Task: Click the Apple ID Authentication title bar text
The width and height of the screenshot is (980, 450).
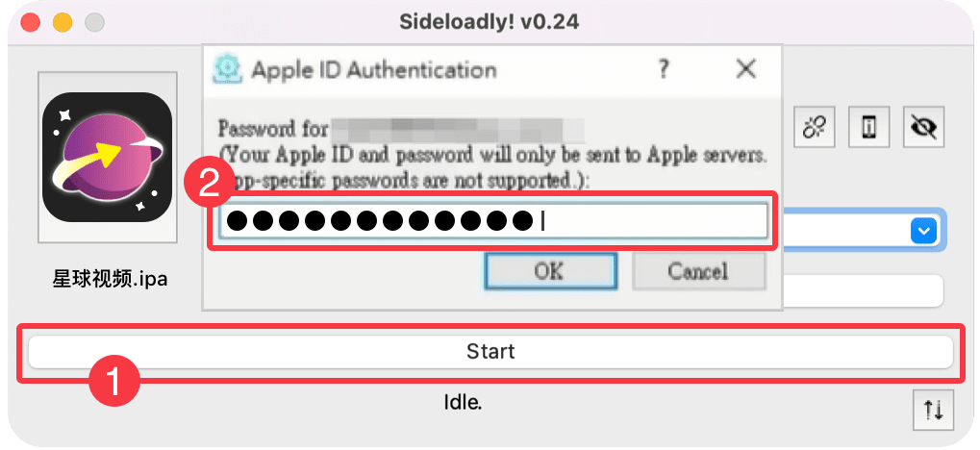Action: (x=374, y=69)
